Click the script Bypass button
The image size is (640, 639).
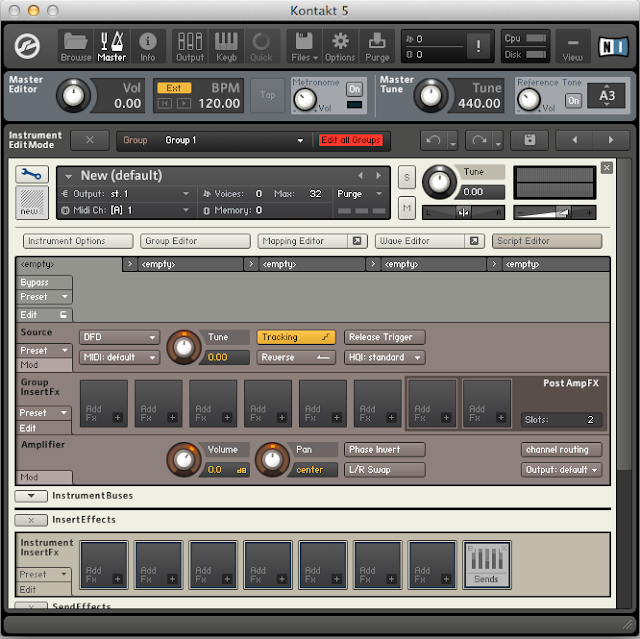pyautogui.click(x=44, y=282)
